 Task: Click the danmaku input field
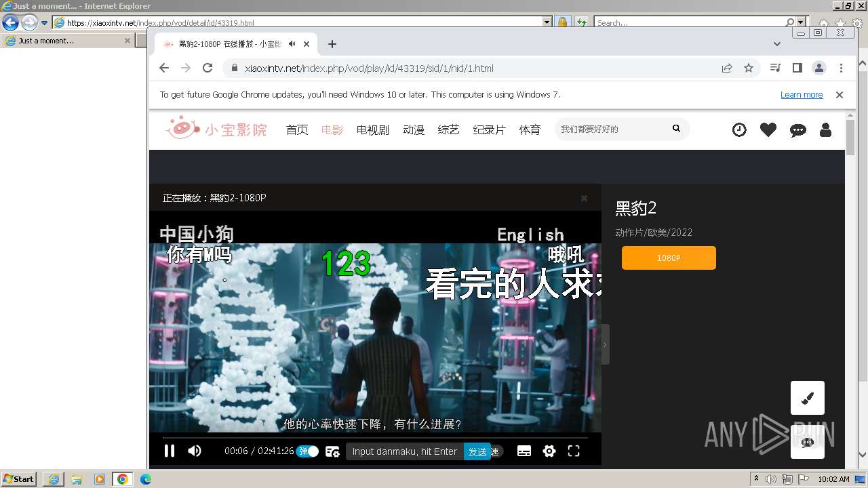(x=405, y=451)
